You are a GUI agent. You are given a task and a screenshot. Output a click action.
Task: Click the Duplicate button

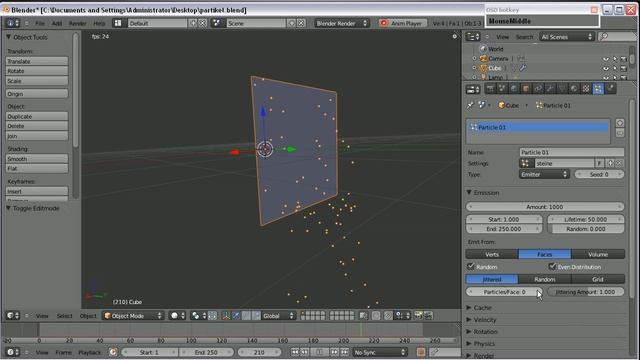click(x=37, y=116)
